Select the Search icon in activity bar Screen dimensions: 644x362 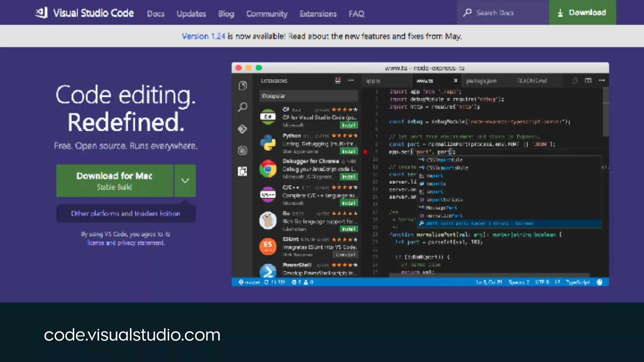coord(242,107)
